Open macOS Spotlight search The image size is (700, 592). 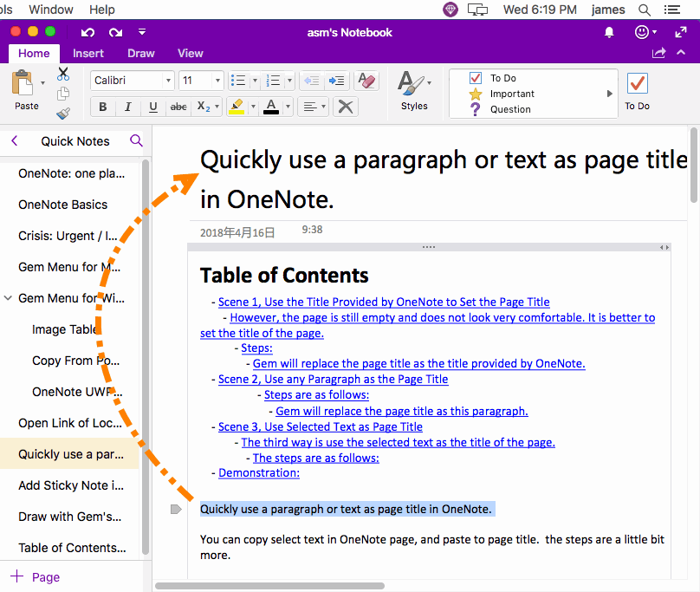[645, 10]
